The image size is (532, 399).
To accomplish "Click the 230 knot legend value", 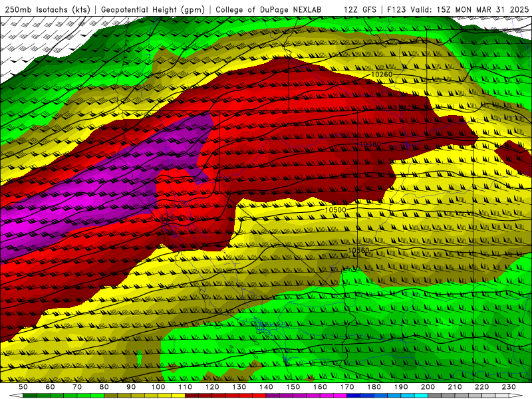I will [509, 387].
